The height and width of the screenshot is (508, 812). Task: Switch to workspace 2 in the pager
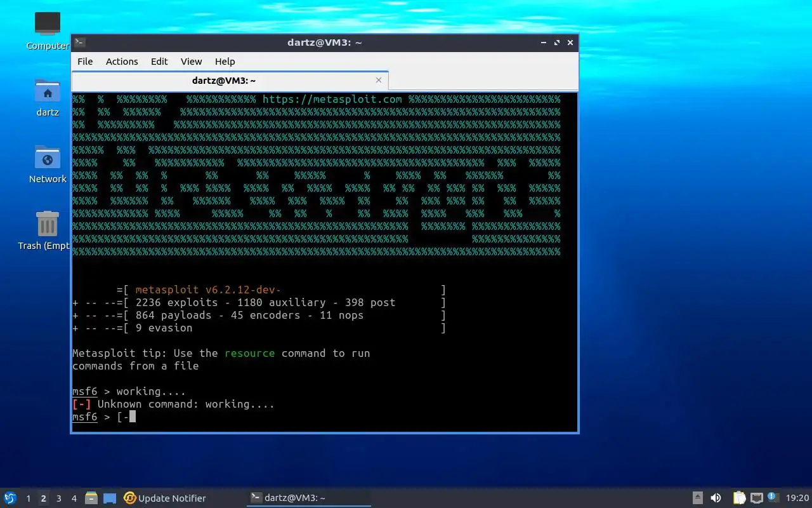pyautogui.click(x=44, y=498)
